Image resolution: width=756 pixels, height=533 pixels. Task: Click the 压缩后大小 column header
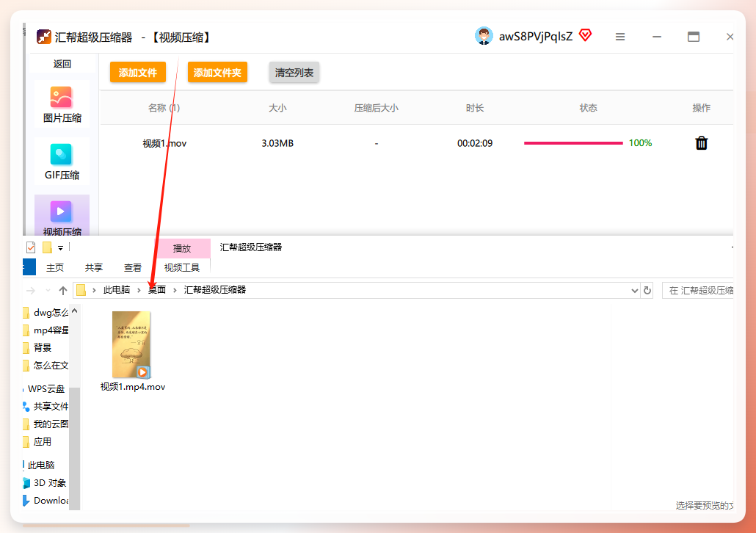[x=377, y=108]
